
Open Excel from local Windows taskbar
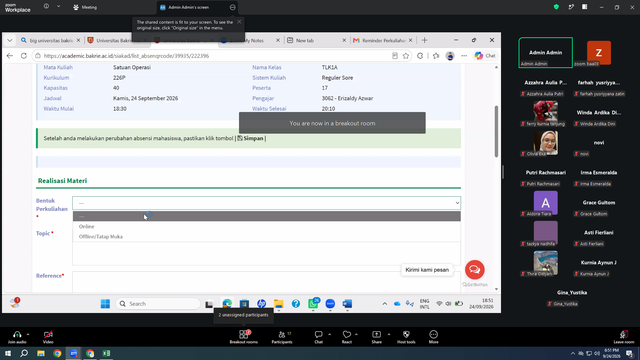[107, 353]
